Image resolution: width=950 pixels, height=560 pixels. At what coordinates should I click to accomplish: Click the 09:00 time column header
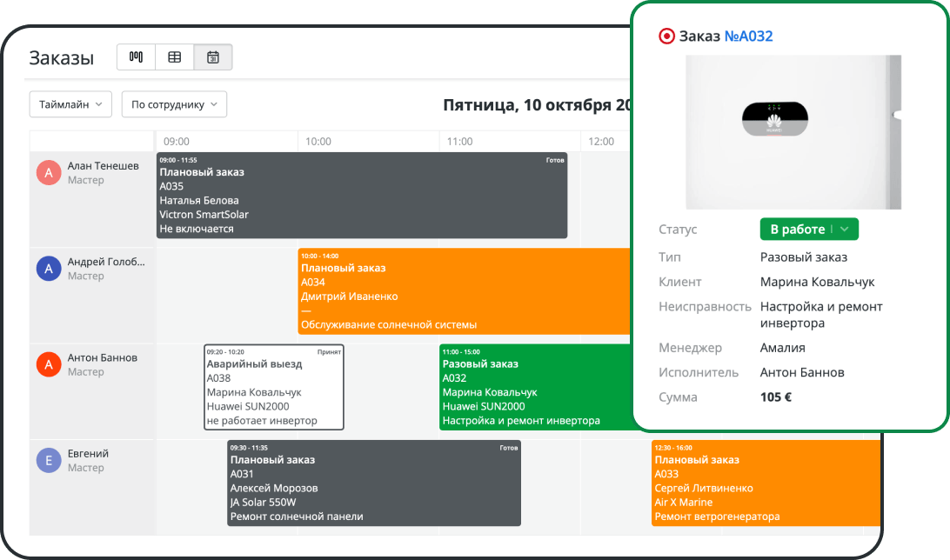pyautogui.click(x=177, y=141)
